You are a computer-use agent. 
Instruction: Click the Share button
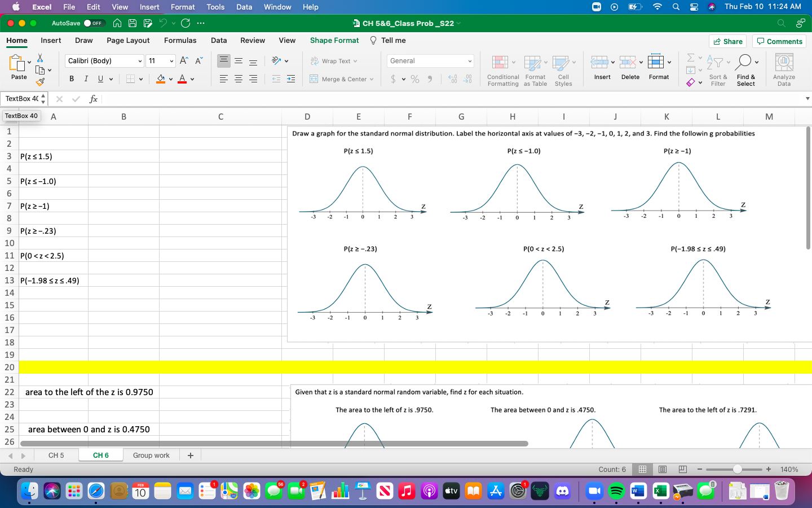(727, 41)
